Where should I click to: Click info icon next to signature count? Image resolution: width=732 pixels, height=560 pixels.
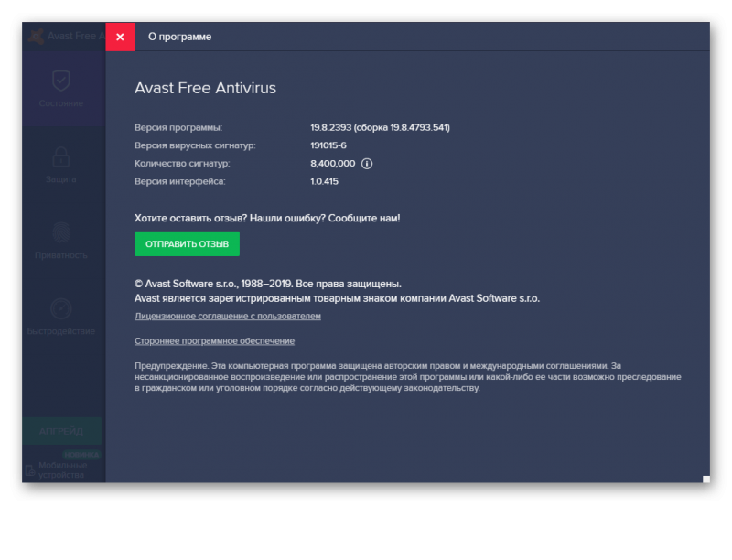[x=367, y=164]
